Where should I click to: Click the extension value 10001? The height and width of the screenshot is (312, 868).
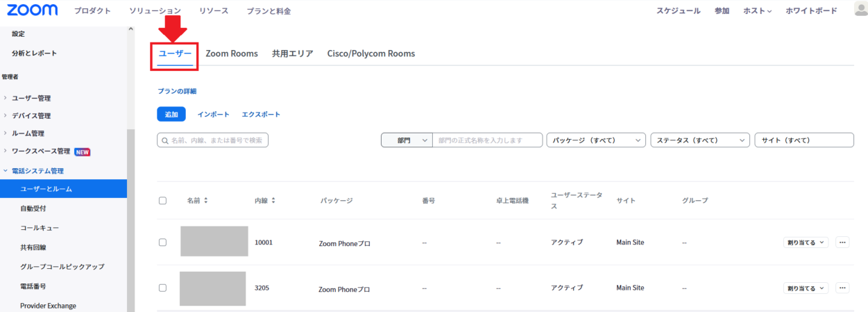point(264,243)
